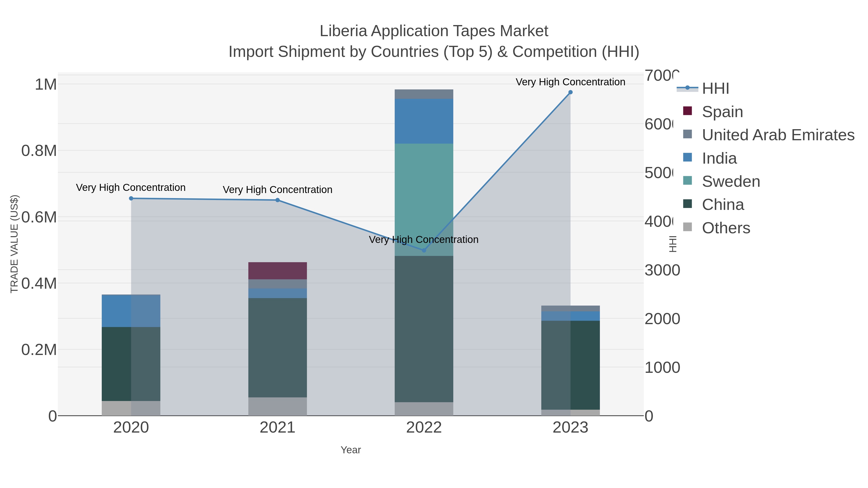Screen dimensions: 868x488
Task: Click the '1000' right axis tick label
Action: click(x=663, y=368)
